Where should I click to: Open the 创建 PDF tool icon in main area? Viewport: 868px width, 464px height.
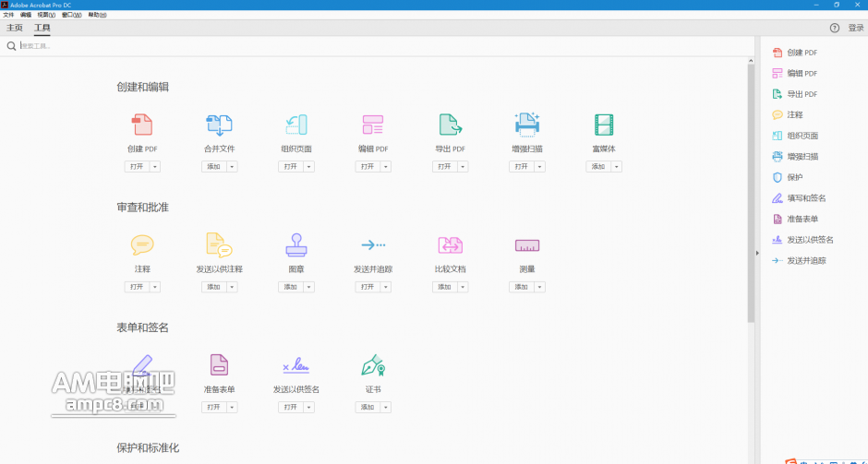pyautogui.click(x=142, y=125)
